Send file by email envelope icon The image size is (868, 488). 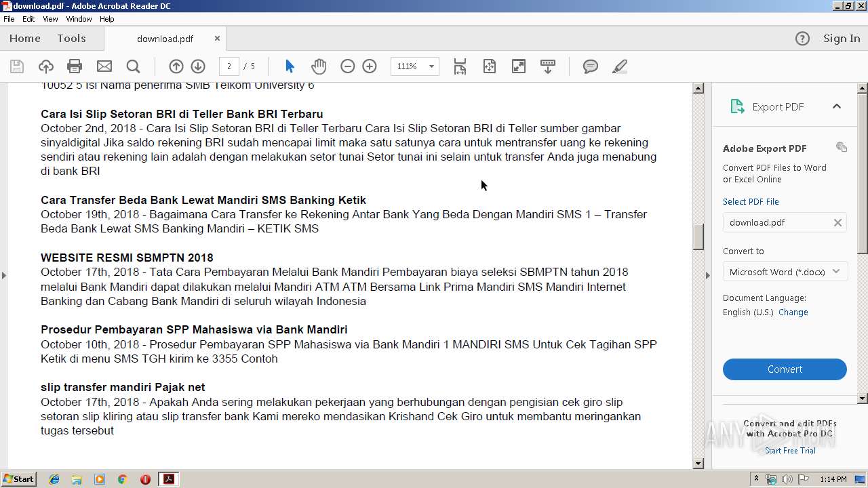pyautogui.click(x=104, y=66)
